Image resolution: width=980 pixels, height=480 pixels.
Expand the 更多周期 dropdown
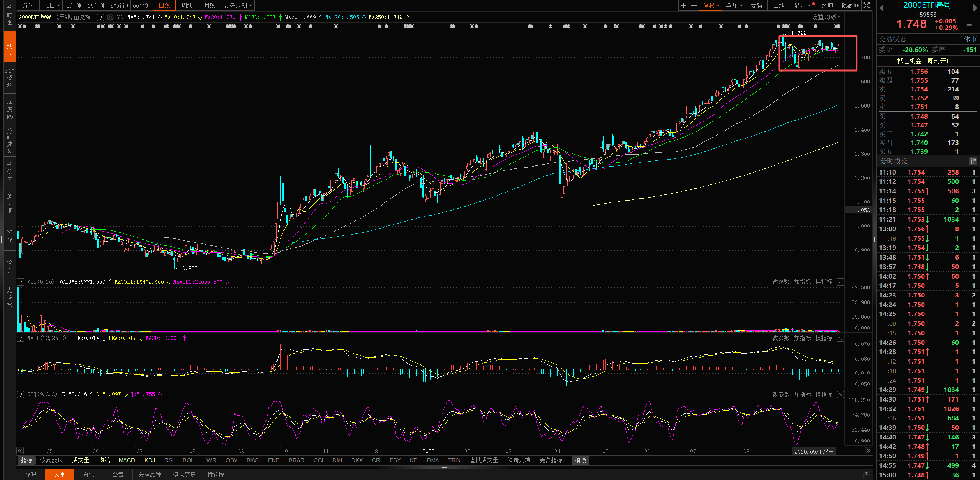pyautogui.click(x=238, y=5)
